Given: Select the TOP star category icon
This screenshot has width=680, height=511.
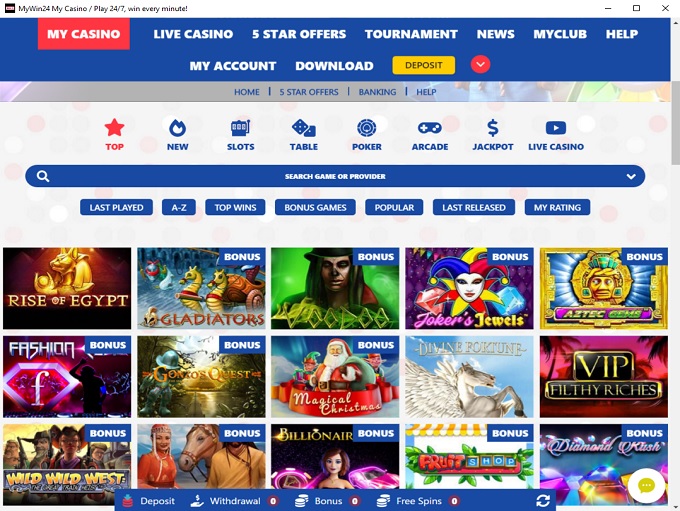Looking at the screenshot, I should click(114, 128).
